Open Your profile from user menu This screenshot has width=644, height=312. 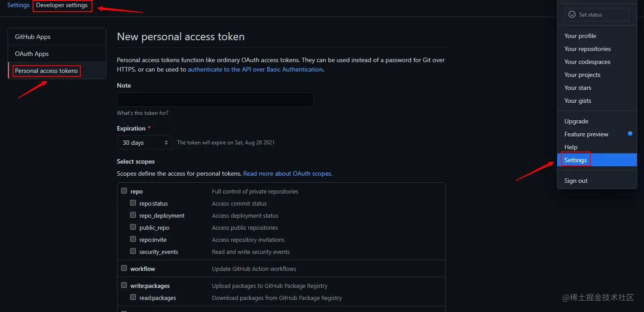tap(597, 36)
